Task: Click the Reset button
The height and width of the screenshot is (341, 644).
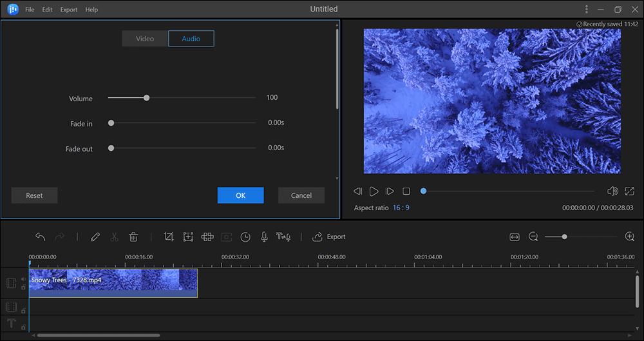Action: 34,195
